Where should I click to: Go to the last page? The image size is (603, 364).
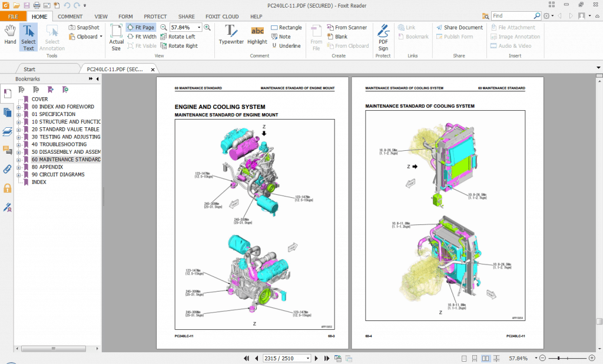pos(326,358)
